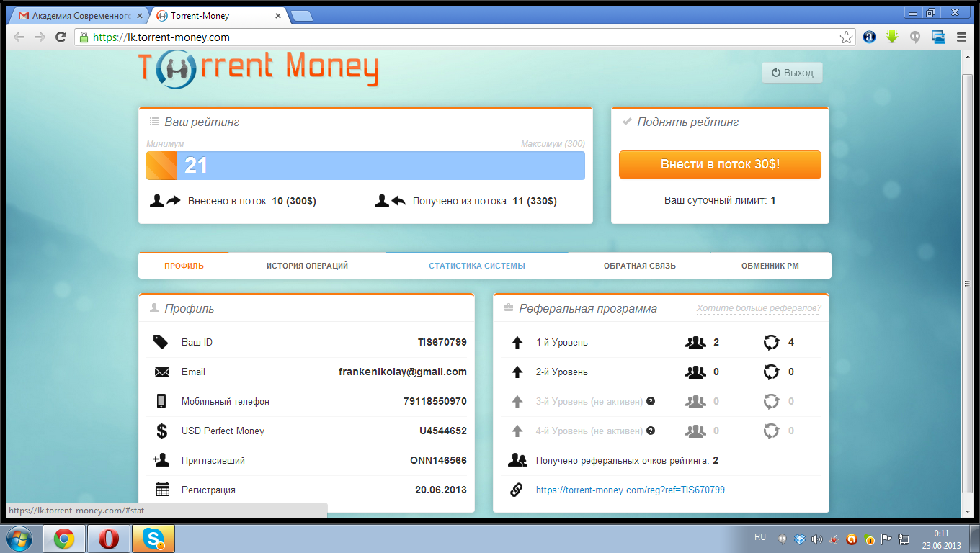
Task: Click the phone number 79118550970
Action: click(x=435, y=401)
